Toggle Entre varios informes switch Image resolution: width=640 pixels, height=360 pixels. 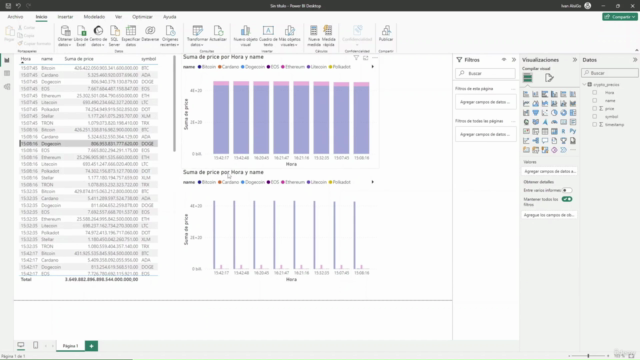[567, 190]
